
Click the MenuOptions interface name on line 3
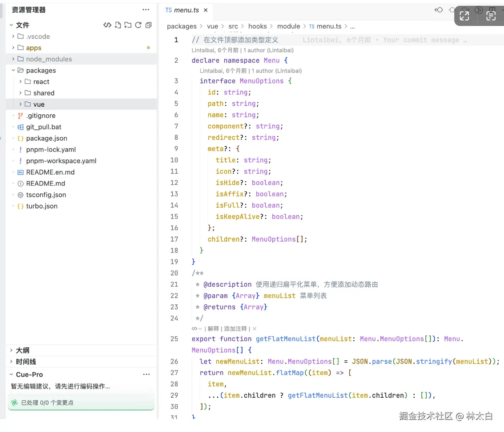tap(262, 81)
